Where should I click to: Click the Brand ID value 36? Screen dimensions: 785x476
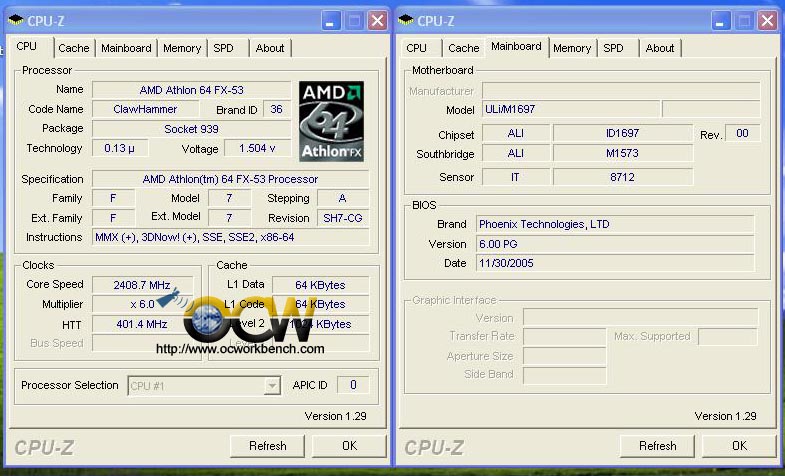tap(276, 109)
